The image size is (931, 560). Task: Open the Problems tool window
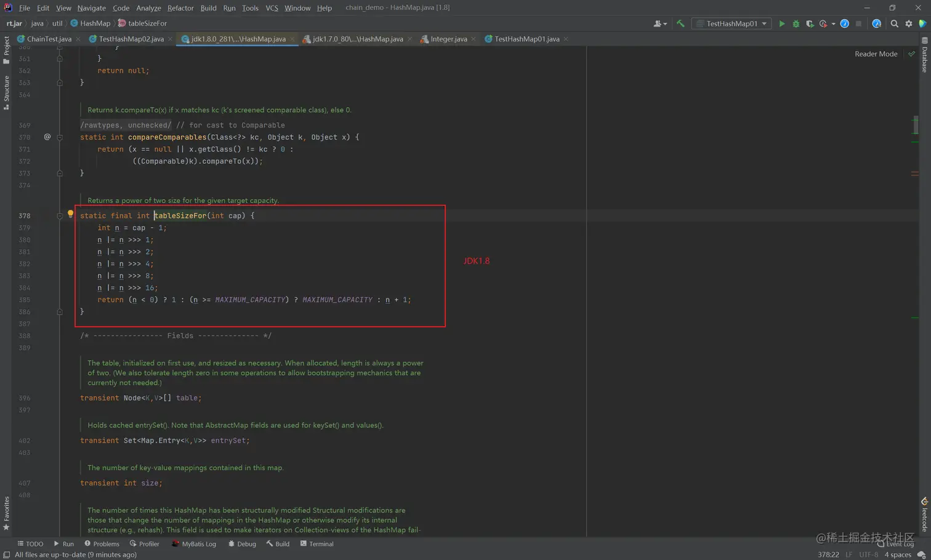pyautogui.click(x=102, y=544)
